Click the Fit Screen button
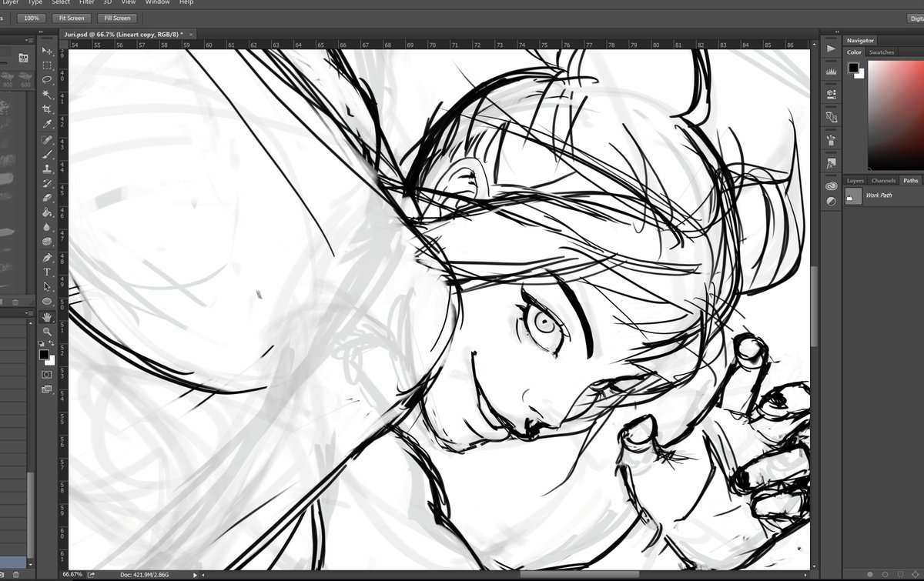Image resolution: width=924 pixels, height=581 pixels. [x=72, y=18]
